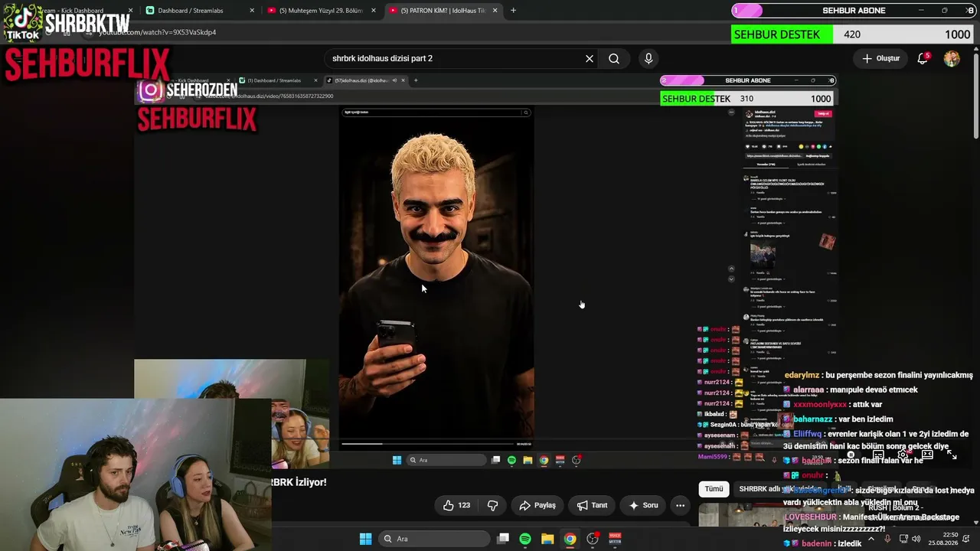Open File Explorer from the taskbar

point(547,539)
